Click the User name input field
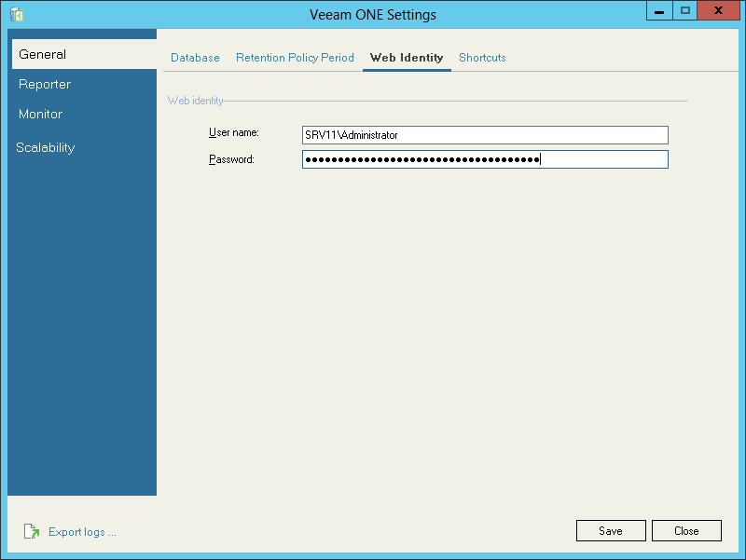This screenshot has width=746, height=560. [x=485, y=135]
